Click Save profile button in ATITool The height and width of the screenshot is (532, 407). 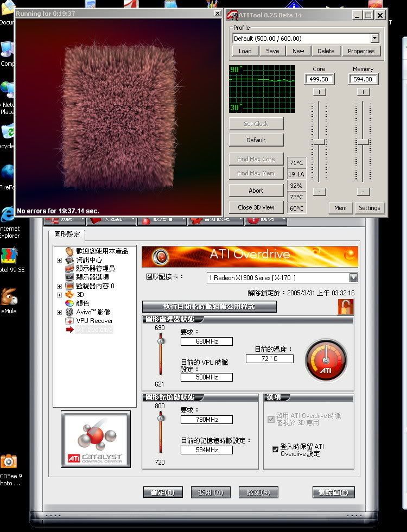(272, 51)
